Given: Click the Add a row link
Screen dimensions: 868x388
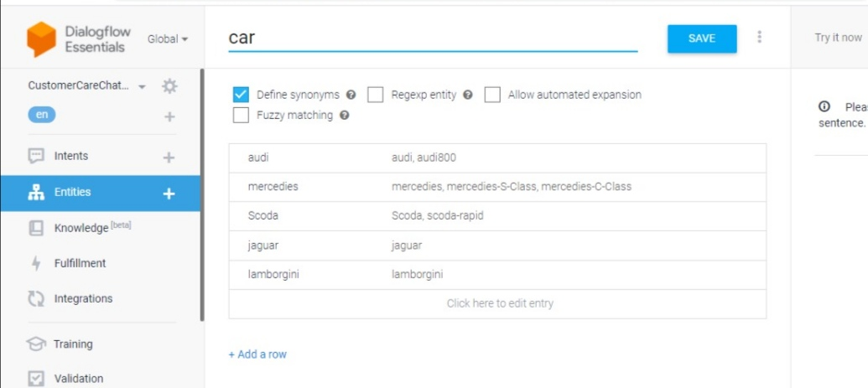Looking at the screenshot, I should [257, 354].
